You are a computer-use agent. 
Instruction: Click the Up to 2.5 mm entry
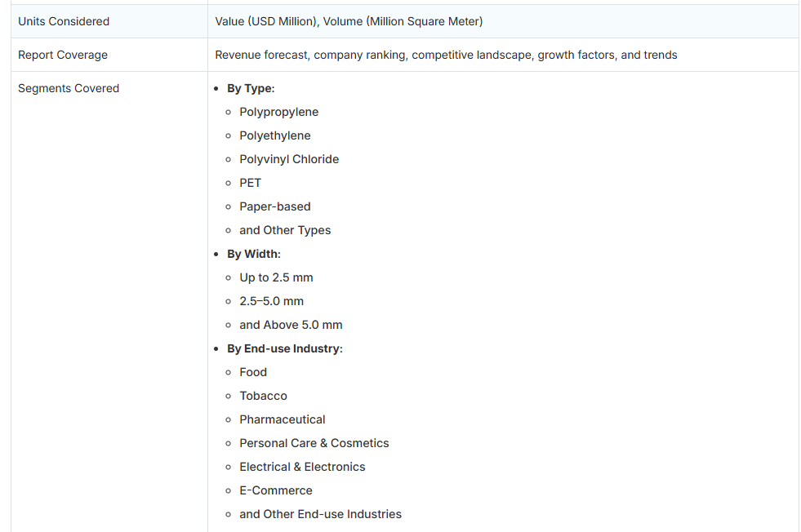pyautogui.click(x=276, y=277)
